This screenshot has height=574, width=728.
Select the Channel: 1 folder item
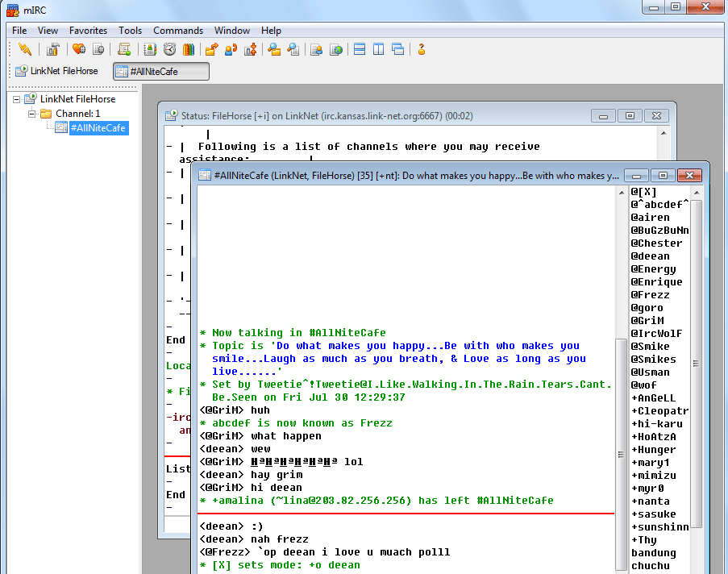pos(77,114)
